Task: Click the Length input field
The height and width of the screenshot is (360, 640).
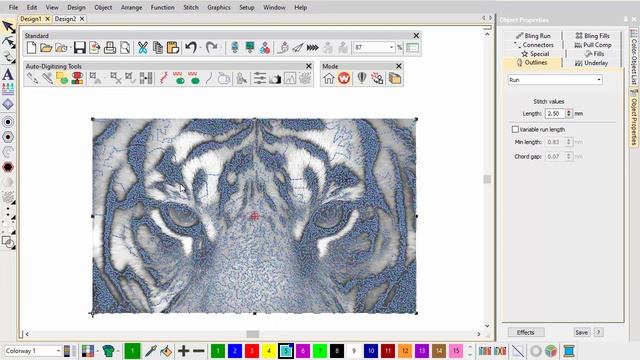Action: coord(555,113)
